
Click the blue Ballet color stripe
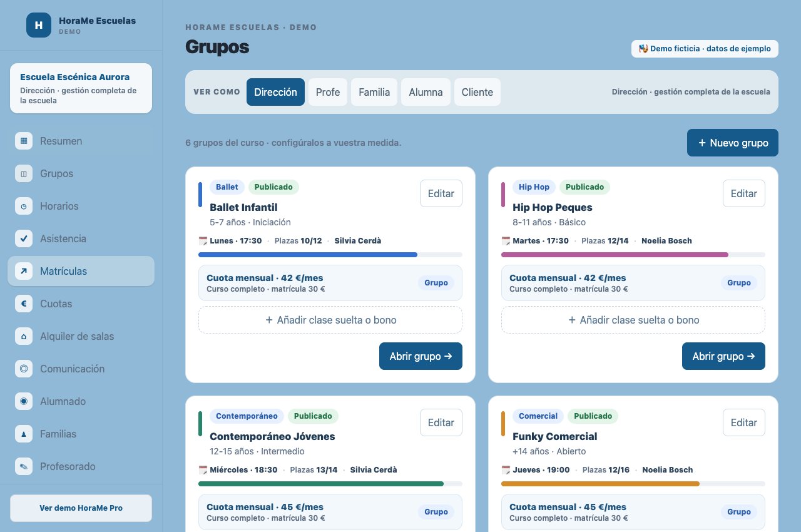[200, 195]
